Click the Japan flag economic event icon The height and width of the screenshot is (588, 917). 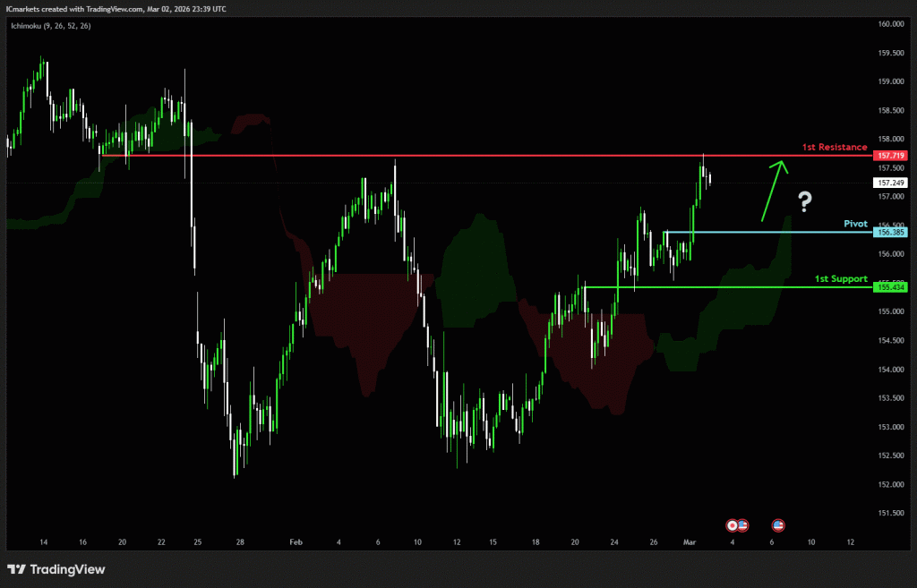tap(732, 525)
